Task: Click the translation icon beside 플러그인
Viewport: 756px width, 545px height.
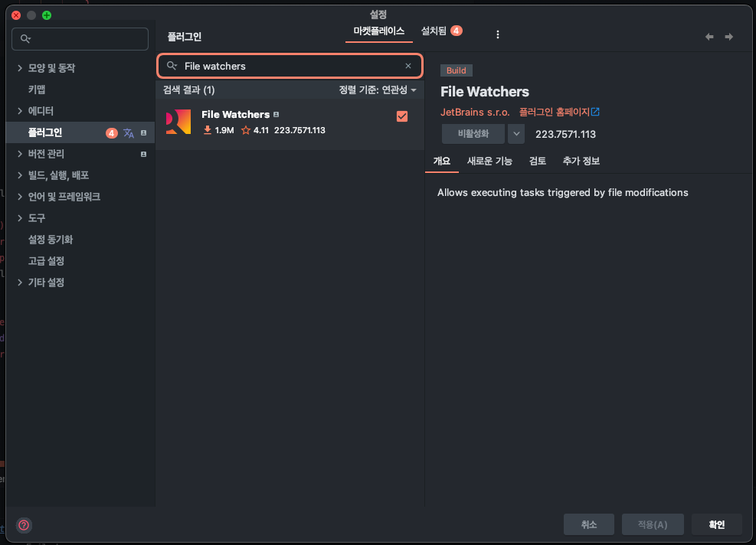Action: tap(128, 133)
